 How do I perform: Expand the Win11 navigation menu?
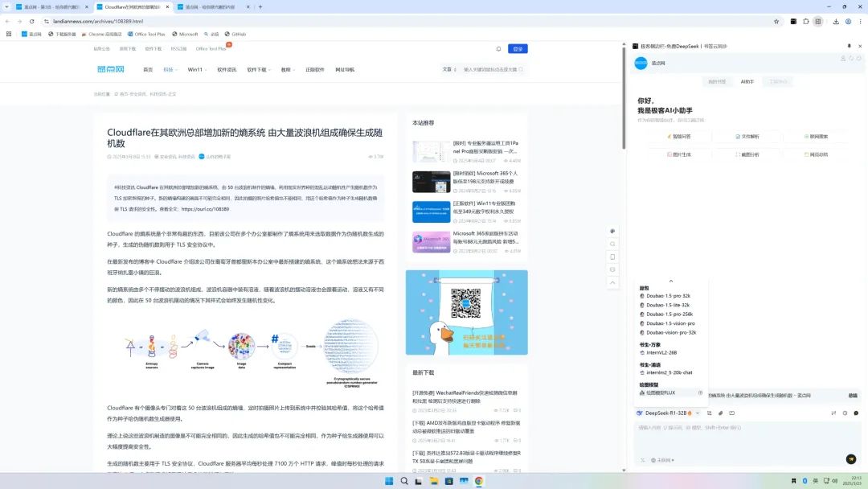[x=197, y=70]
